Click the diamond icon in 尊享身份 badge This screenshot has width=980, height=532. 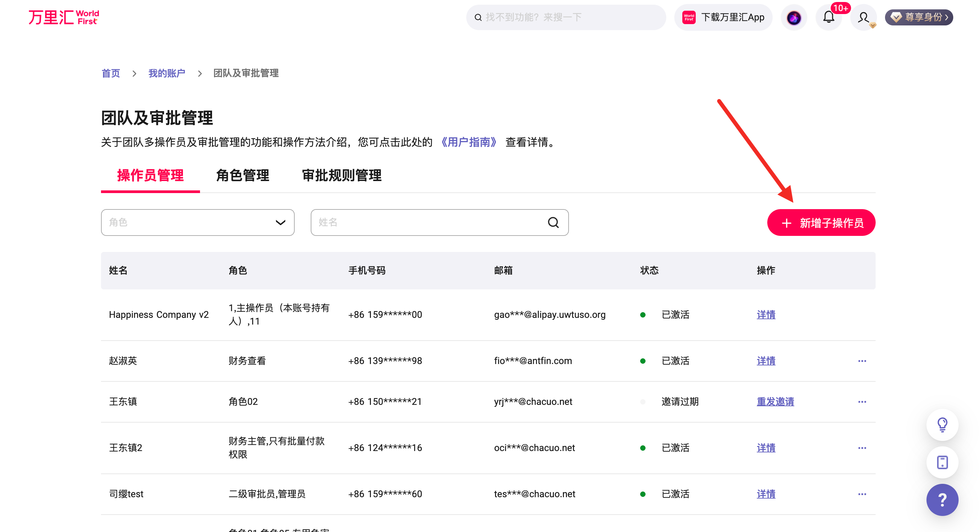(x=896, y=17)
